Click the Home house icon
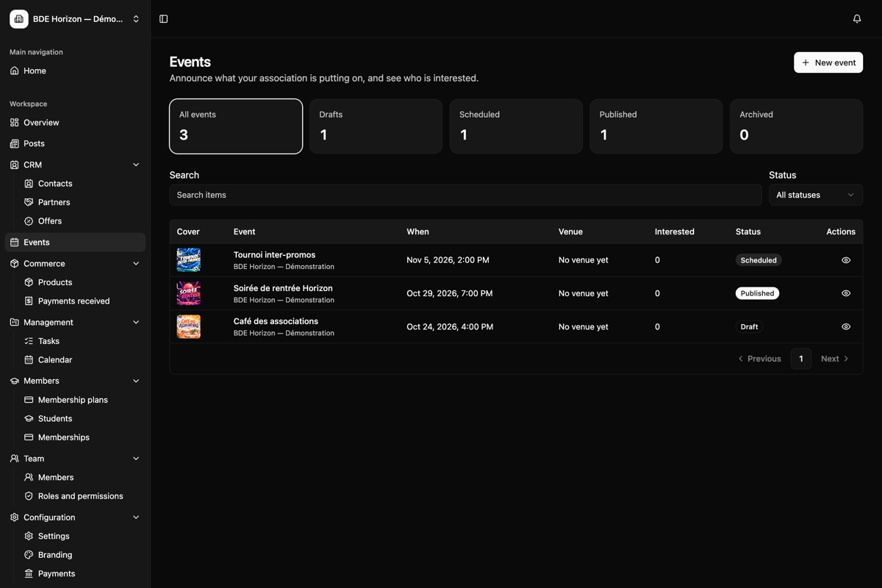 [x=15, y=71]
